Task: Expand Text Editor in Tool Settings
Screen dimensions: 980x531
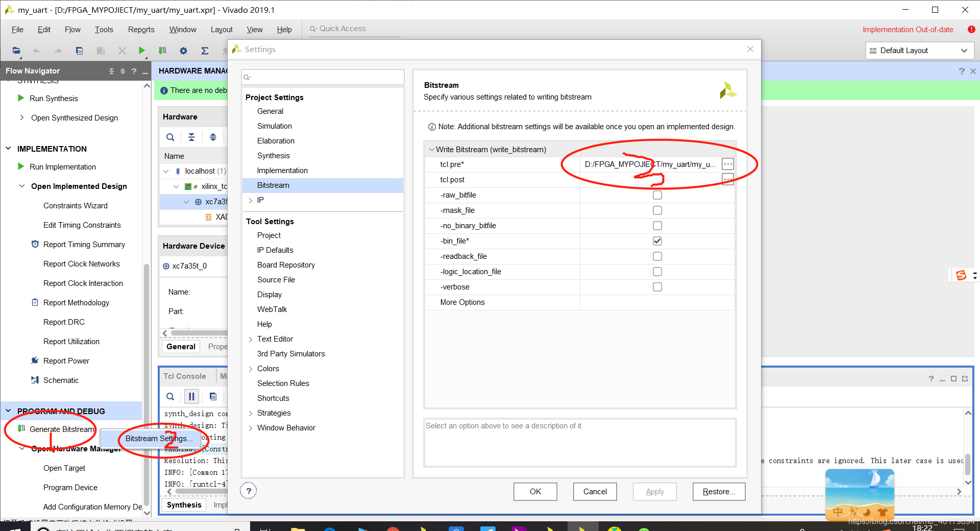Action: 250,339
